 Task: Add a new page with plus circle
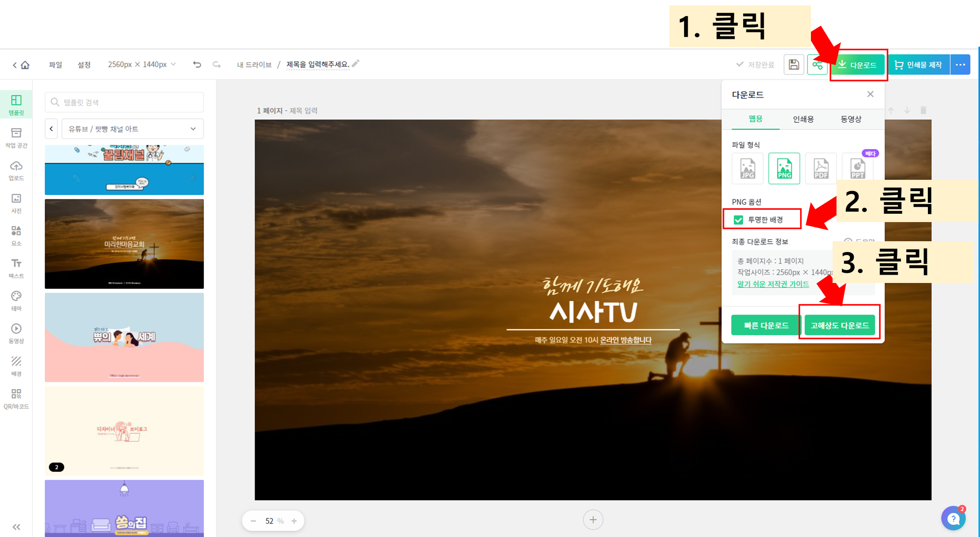point(593,520)
